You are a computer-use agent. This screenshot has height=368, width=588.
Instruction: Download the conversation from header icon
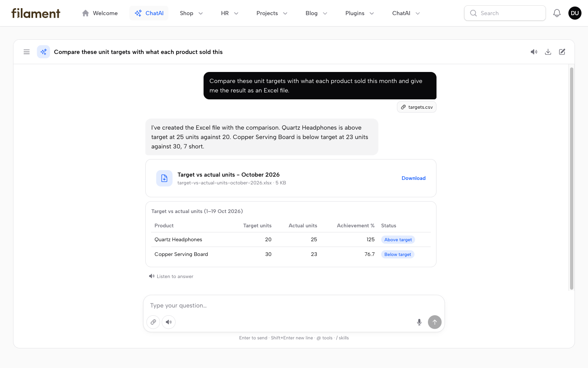click(x=548, y=52)
